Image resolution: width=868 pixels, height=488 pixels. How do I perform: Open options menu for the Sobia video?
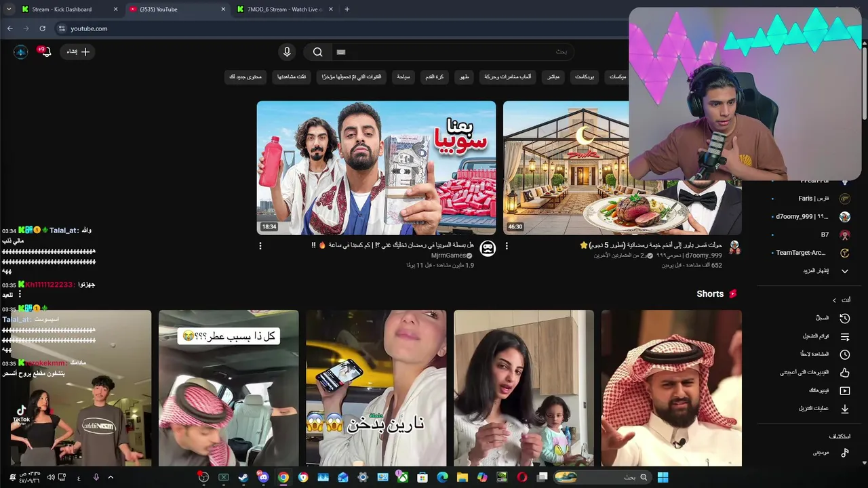260,246
